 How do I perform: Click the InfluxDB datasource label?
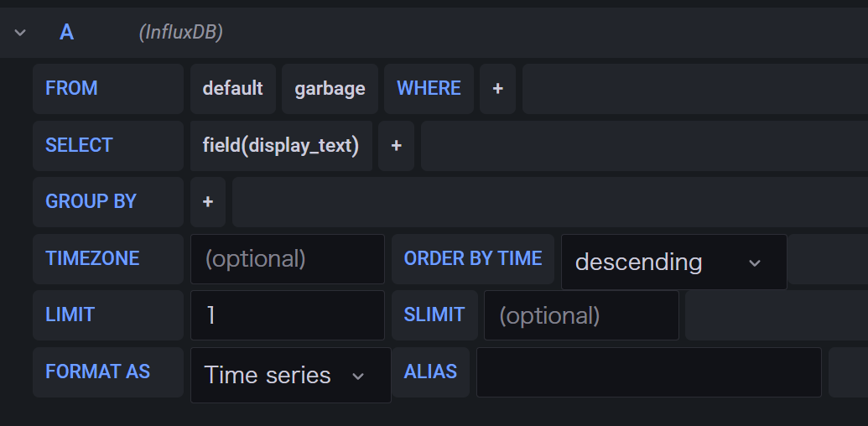tap(181, 33)
